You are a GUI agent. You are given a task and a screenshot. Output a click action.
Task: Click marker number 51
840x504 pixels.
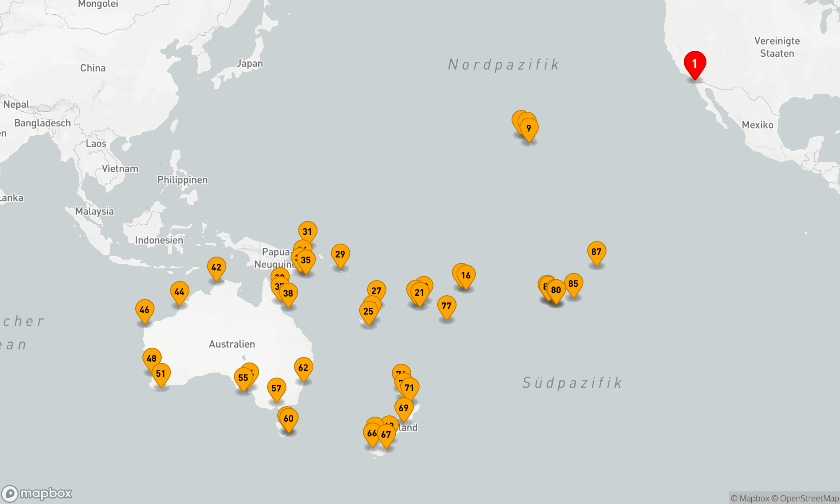pyautogui.click(x=160, y=374)
